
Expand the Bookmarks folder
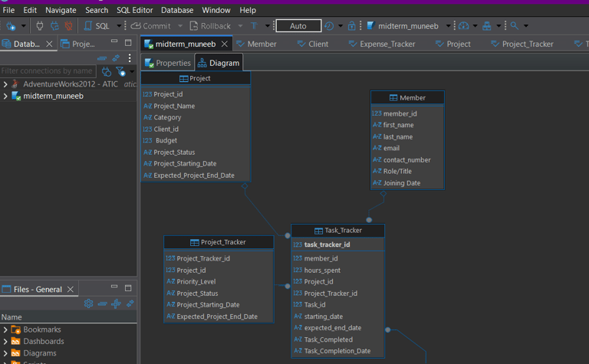click(5, 330)
